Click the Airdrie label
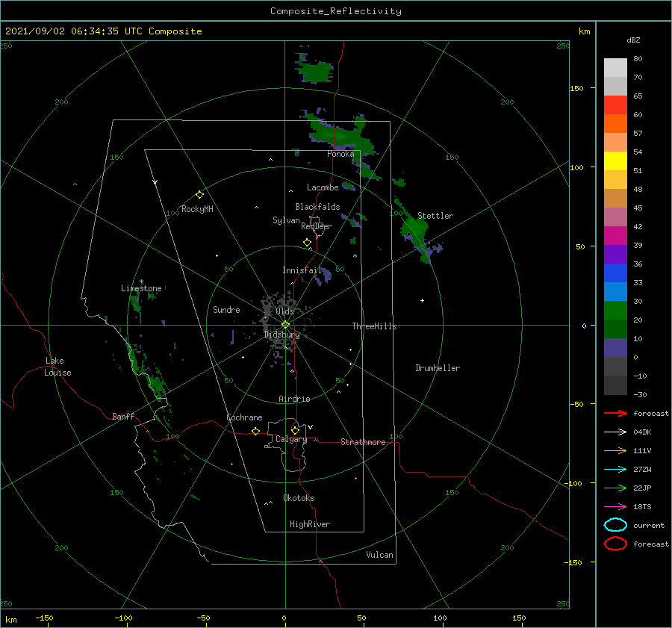The height and width of the screenshot is (628, 672). pyautogui.click(x=294, y=399)
